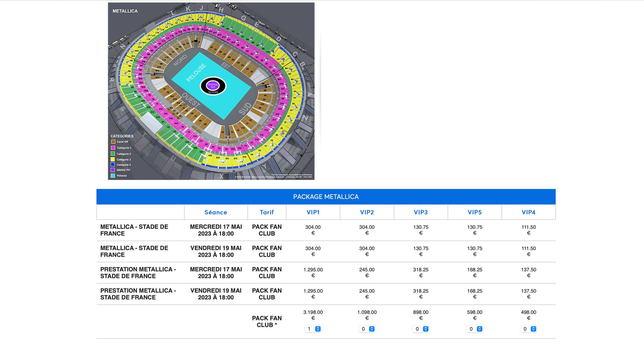Select the Snake Pit circle on the stadium map

point(213,85)
